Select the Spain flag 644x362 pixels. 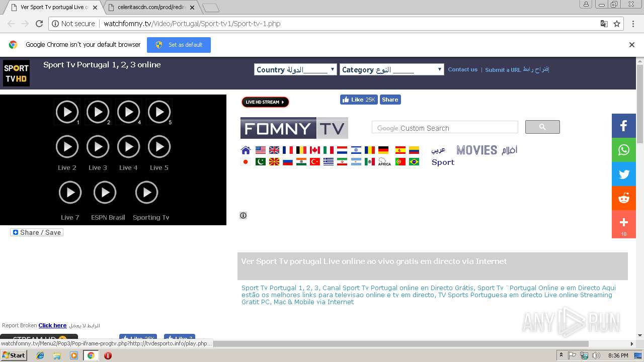coord(400,150)
